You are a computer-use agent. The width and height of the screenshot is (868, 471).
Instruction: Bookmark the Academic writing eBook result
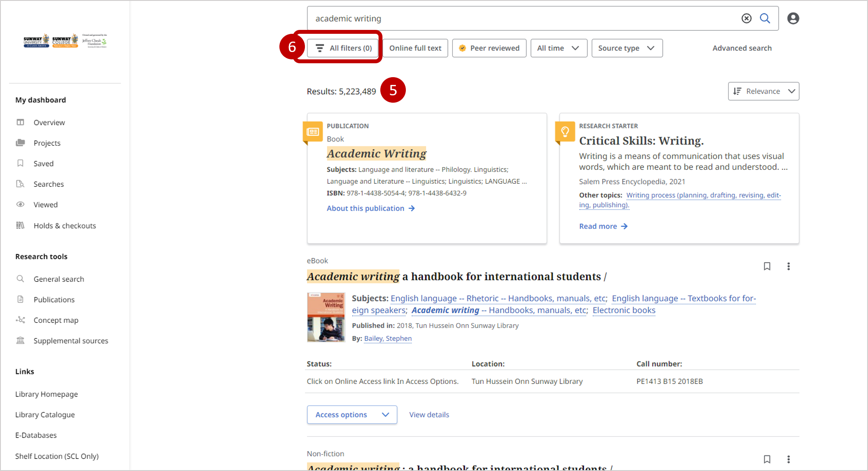click(x=767, y=266)
